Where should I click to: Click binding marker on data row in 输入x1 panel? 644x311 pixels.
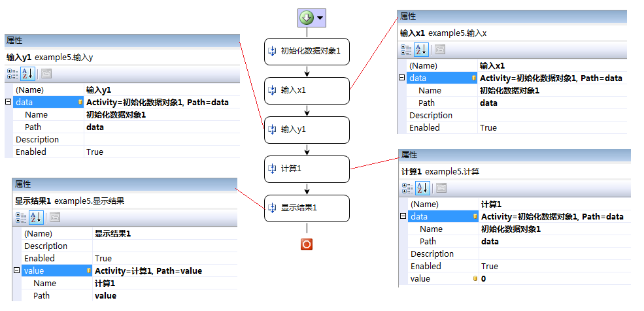(x=474, y=78)
